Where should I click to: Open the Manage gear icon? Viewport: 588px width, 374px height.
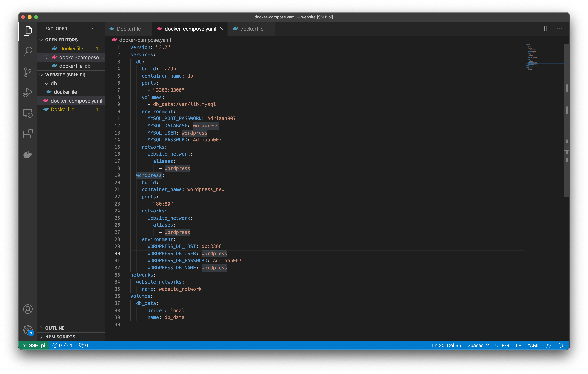click(x=28, y=330)
